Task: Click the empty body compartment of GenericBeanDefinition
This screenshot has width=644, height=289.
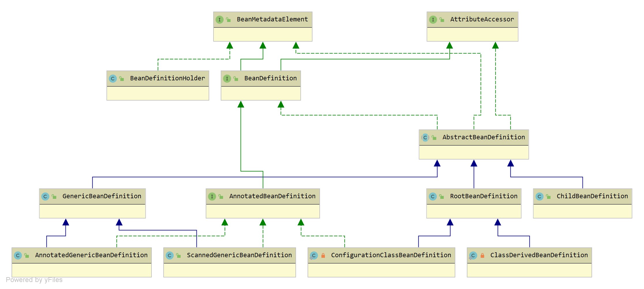Action: point(92,211)
